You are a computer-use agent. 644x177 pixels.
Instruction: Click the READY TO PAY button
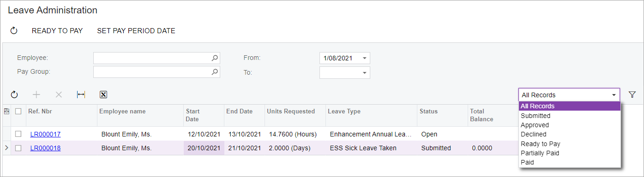click(57, 31)
